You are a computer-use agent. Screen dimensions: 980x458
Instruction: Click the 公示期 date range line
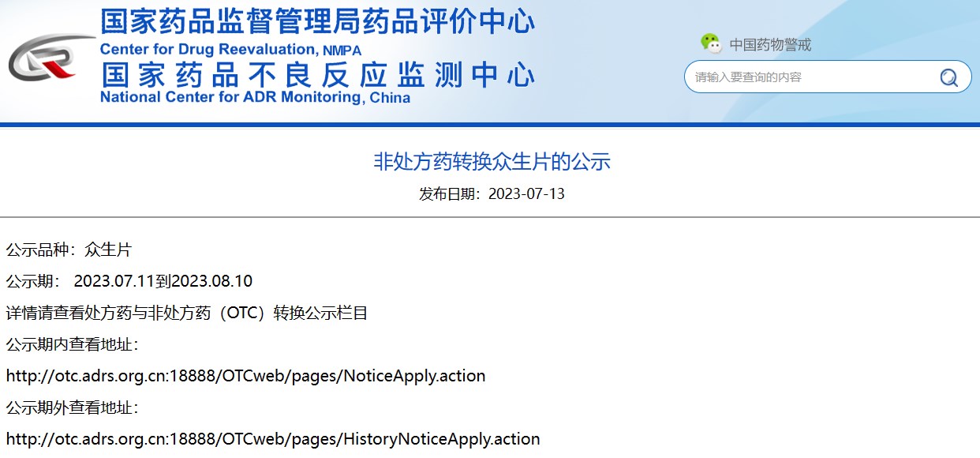pyautogui.click(x=129, y=282)
